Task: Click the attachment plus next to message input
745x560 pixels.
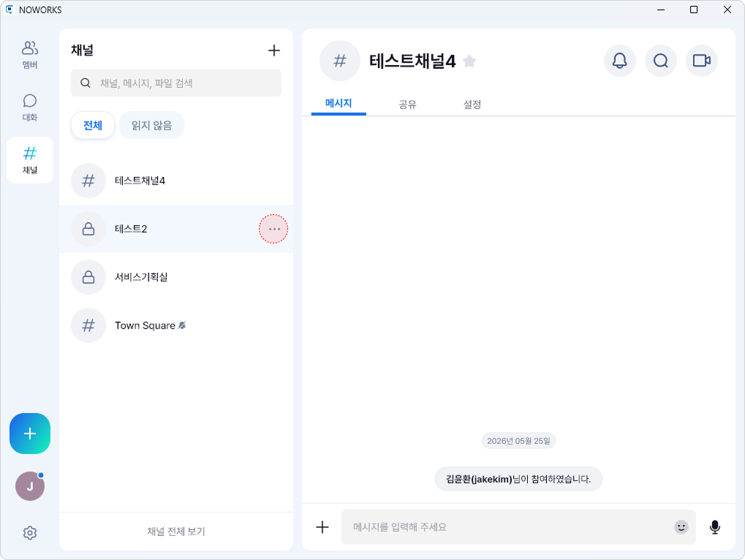Action: 322,527
